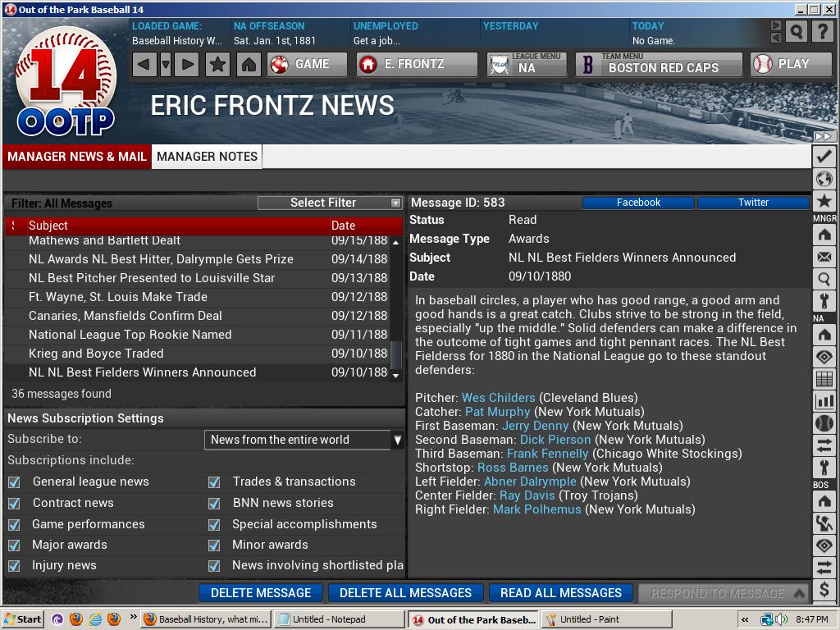Open the mail envelope icon in sidebar
Viewport: 840px width, 630px height.
[824, 257]
